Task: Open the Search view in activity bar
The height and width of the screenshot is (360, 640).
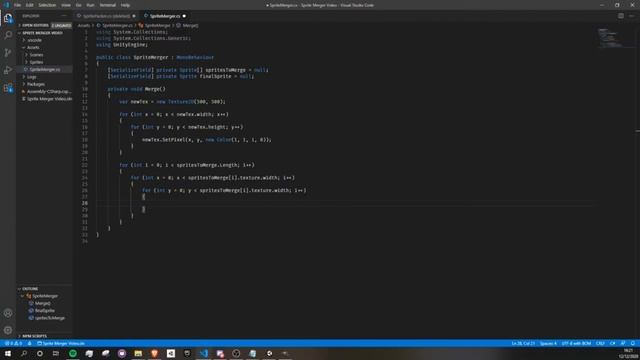Action: (x=8, y=35)
